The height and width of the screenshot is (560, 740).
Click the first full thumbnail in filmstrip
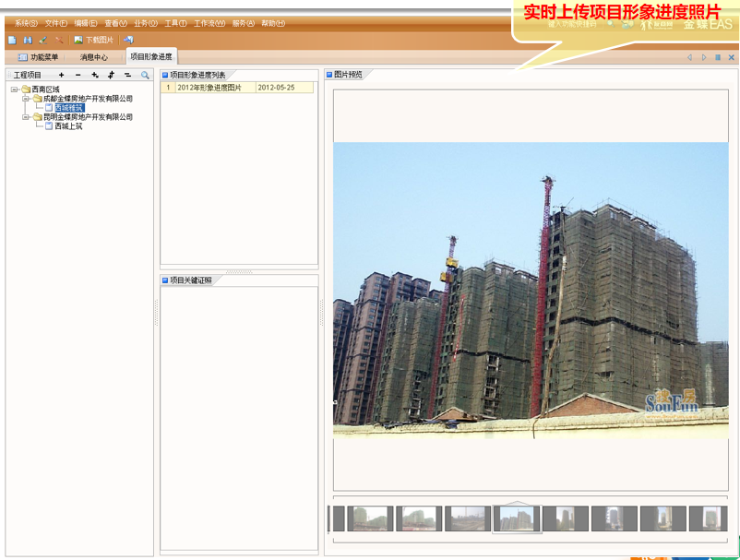pyautogui.click(x=371, y=518)
